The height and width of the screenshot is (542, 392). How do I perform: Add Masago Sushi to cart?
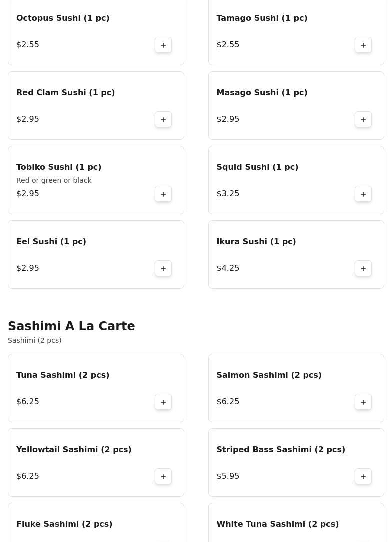point(363,119)
